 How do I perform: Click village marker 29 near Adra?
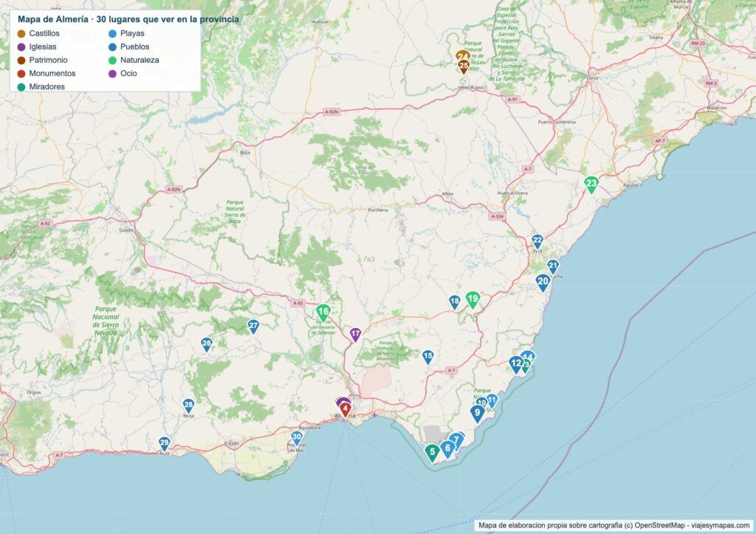tap(165, 443)
